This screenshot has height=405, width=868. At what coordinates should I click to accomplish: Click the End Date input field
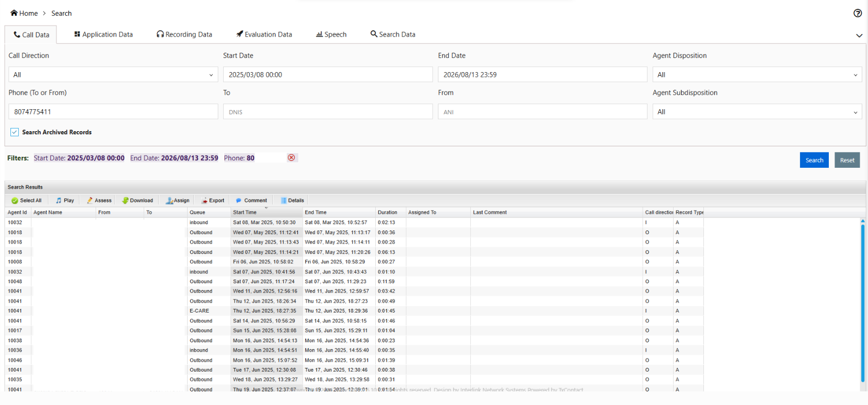[542, 75]
